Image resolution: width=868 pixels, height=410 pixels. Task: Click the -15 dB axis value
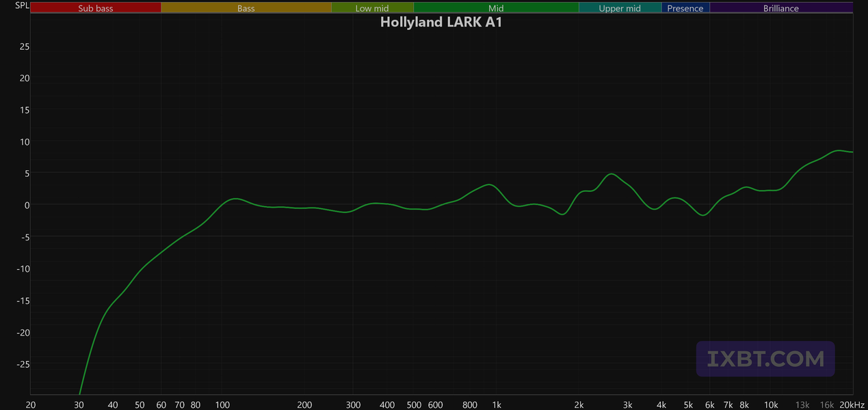tap(22, 301)
